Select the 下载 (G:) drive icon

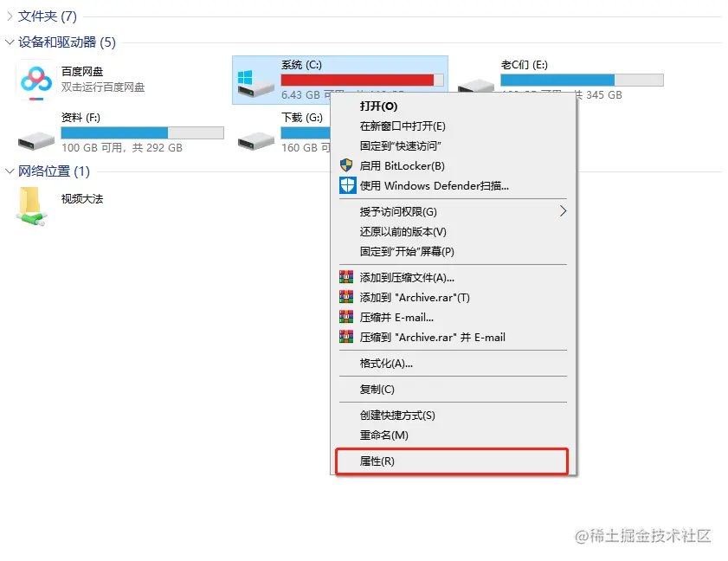click(256, 140)
